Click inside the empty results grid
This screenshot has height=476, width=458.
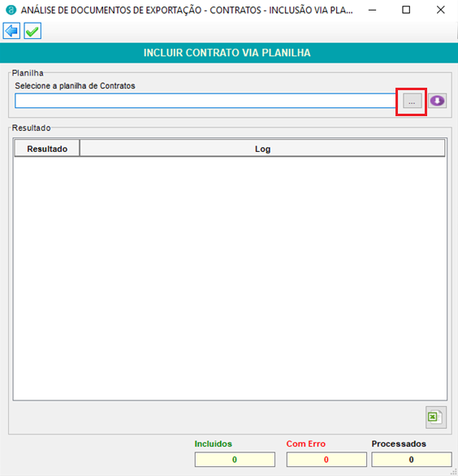pyautogui.click(x=230, y=278)
